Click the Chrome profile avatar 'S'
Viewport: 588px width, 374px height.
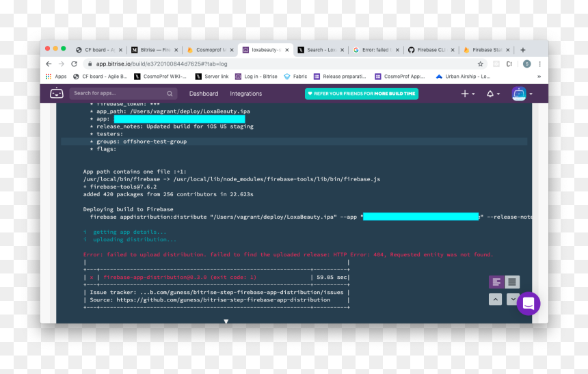click(x=527, y=64)
